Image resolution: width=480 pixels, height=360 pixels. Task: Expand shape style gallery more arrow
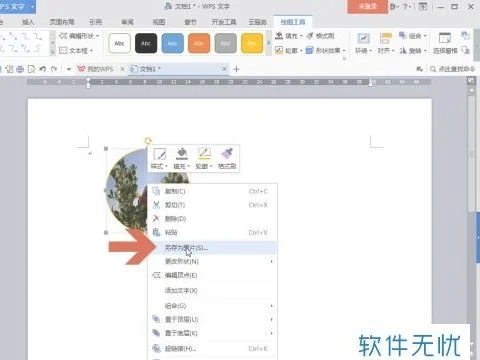269,43
